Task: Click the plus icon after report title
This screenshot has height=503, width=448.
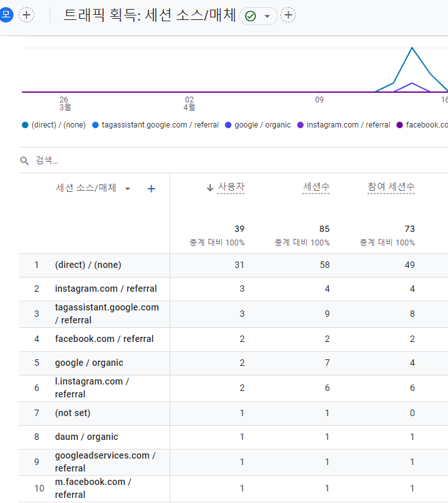Action: coord(288,15)
